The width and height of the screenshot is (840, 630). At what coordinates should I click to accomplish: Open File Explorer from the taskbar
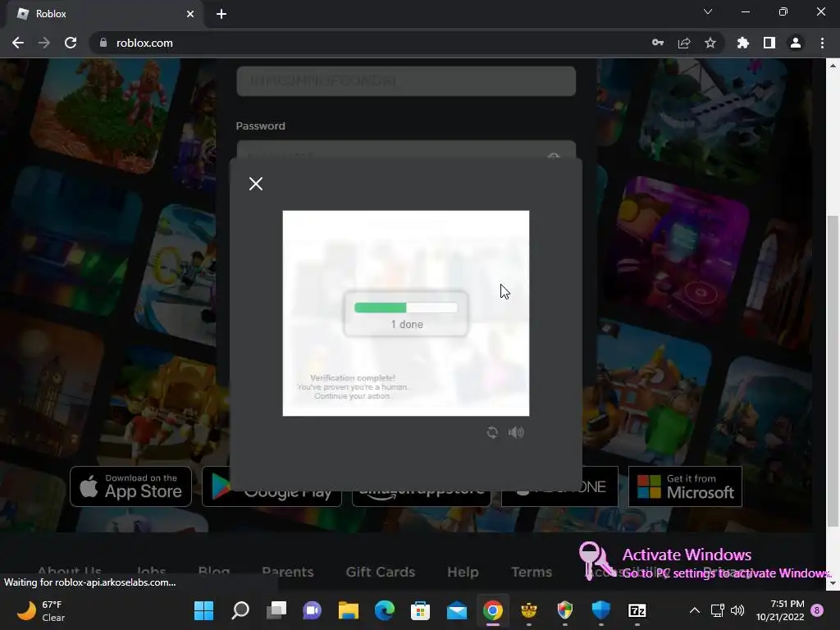[x=348, y=610]
